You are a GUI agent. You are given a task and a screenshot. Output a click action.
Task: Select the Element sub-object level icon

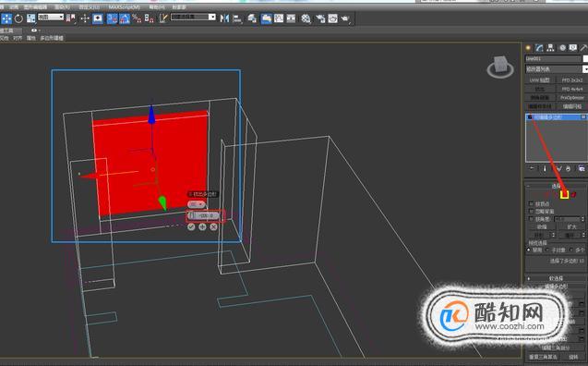click(574, 194)
